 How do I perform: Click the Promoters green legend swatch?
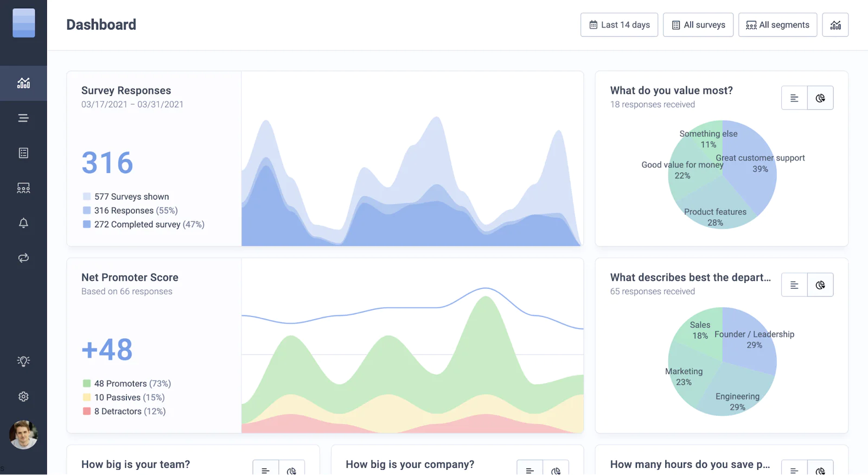[x=87, y=384]
